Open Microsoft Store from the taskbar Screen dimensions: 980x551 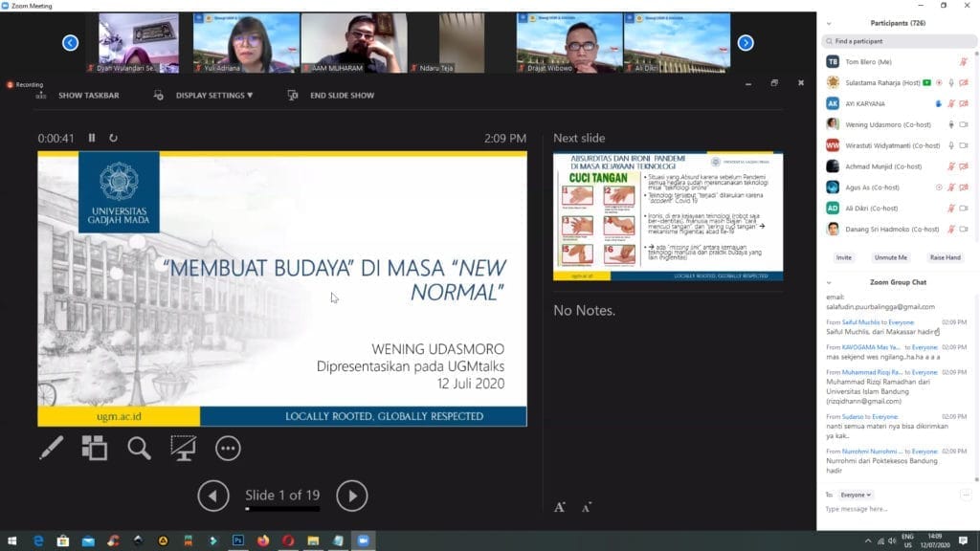[63, 541]
